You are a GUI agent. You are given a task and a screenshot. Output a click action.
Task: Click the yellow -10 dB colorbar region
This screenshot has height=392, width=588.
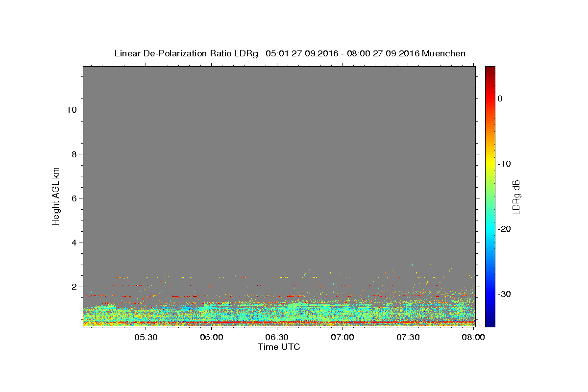pyautogui.click(x=490, y=164)
